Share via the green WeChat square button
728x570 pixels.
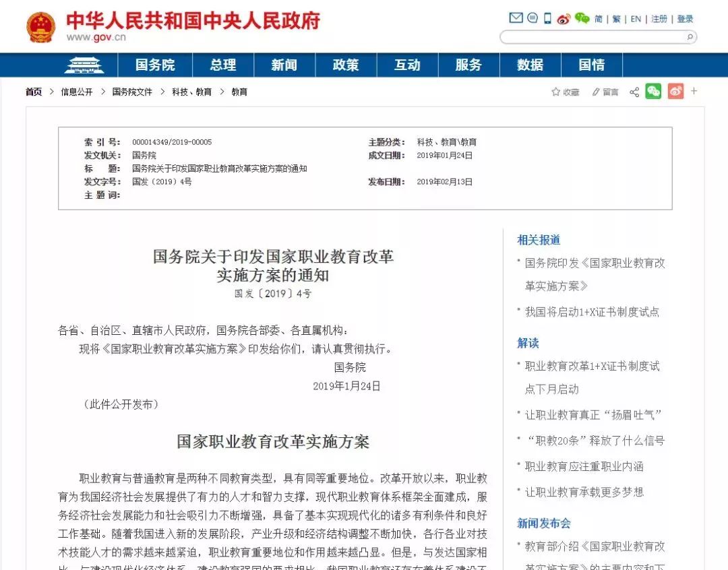(x=653, y=92)
